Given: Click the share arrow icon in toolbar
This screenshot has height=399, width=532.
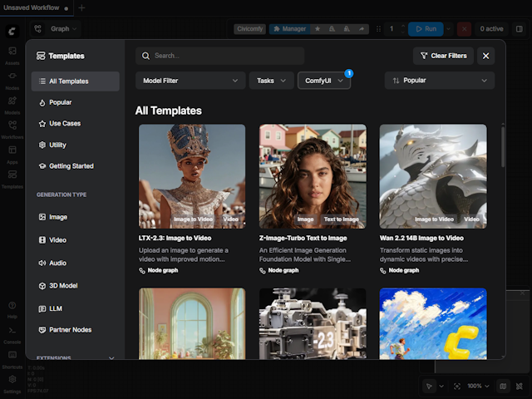Looking at the screenshot, I should coord(362,29).
